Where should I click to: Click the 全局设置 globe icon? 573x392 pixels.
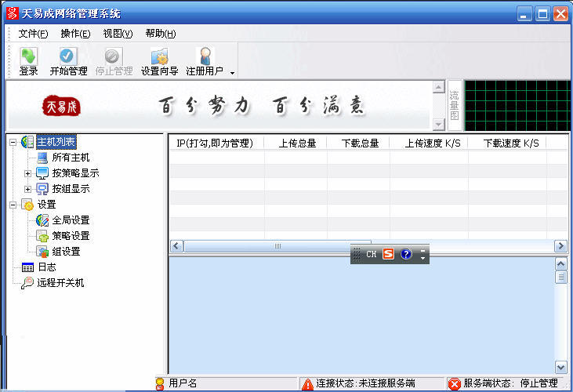[x=42, y=220]
